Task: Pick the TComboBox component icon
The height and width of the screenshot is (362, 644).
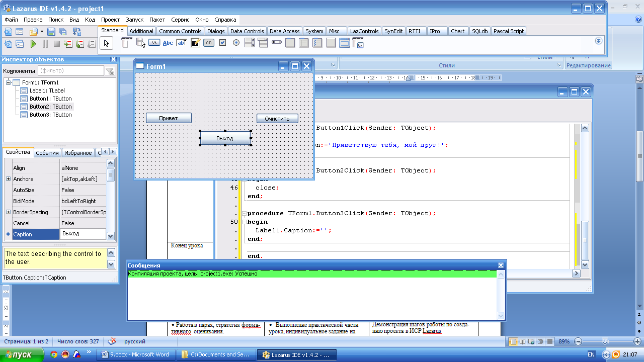Action: (263, 43)
